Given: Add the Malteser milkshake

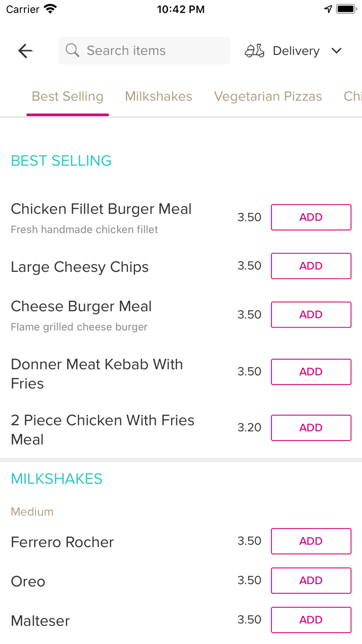Looking at the screenshot, I should point(311,620).
